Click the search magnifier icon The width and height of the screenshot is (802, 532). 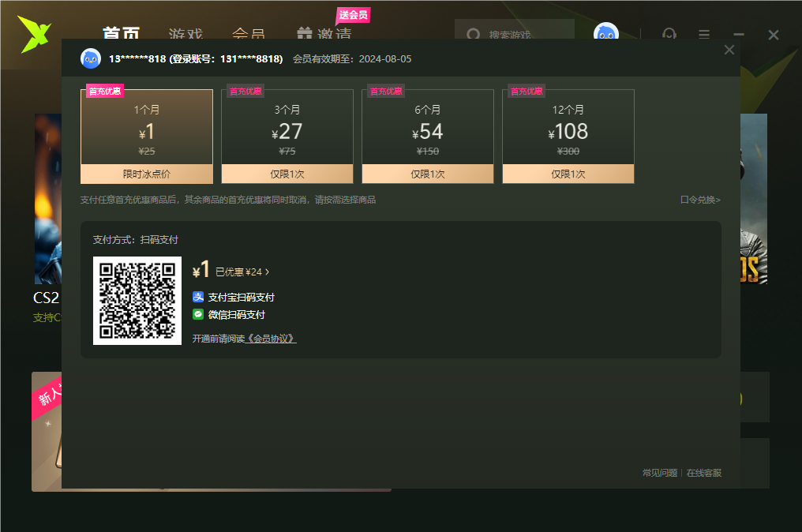474,34
